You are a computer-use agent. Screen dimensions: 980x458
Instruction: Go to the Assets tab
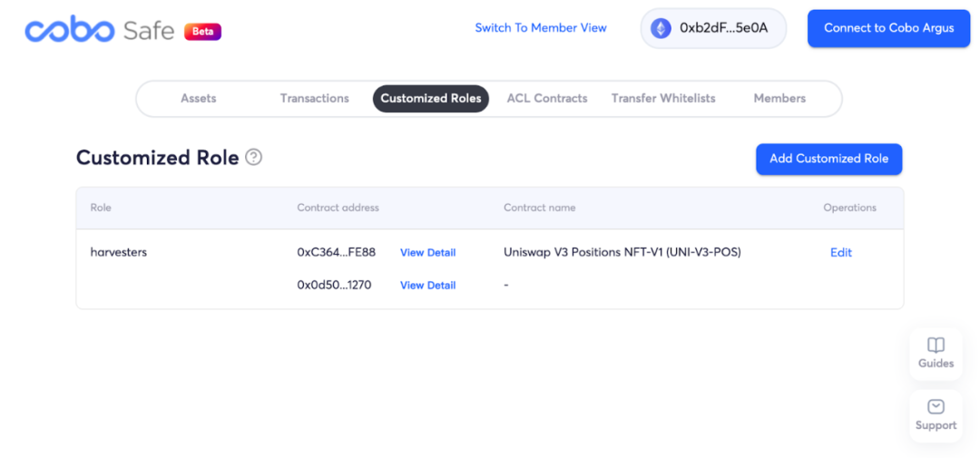[199, 99]
